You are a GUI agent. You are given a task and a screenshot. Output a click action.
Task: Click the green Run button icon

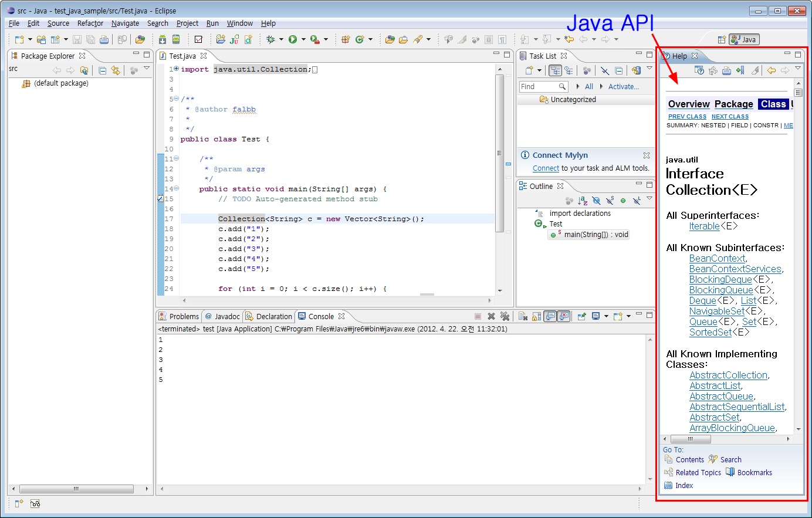point(293,39)
